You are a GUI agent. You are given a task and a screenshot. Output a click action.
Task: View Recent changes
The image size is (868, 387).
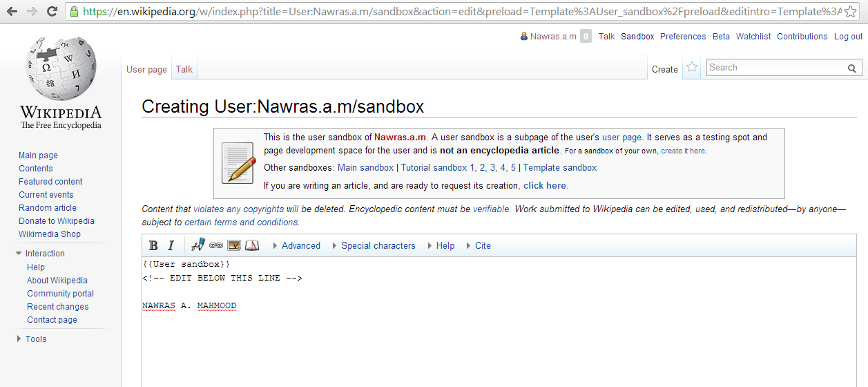coord(58,307)
